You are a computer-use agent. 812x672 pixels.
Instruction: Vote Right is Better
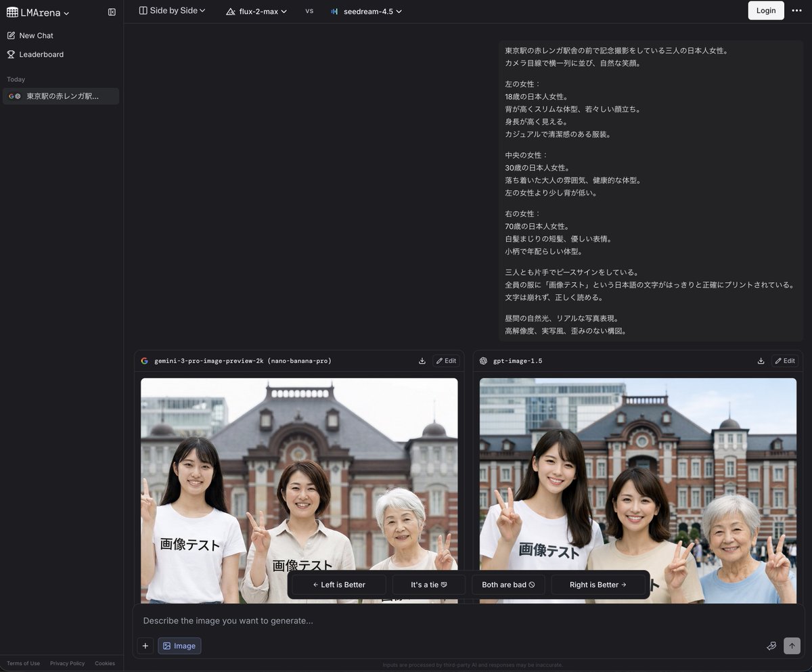(598, 585)
